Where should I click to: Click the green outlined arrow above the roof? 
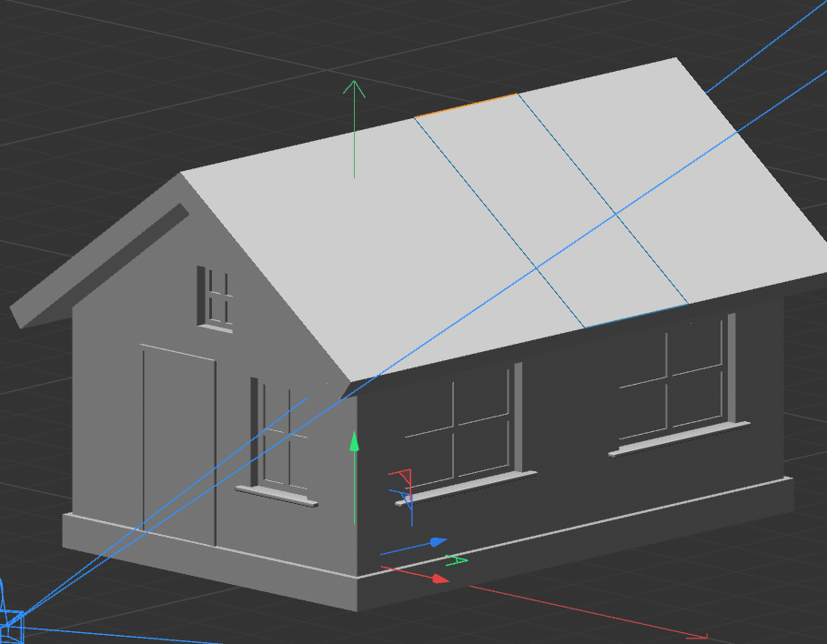coord(354,89)
